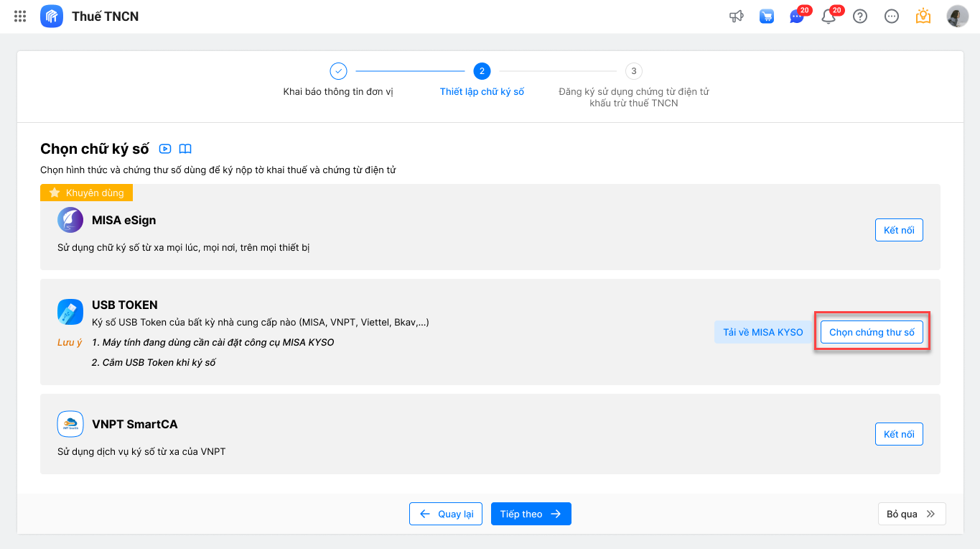Open the shopping cart icon
The height and width of the screenshot is (549, 980).
click(767, 16)
